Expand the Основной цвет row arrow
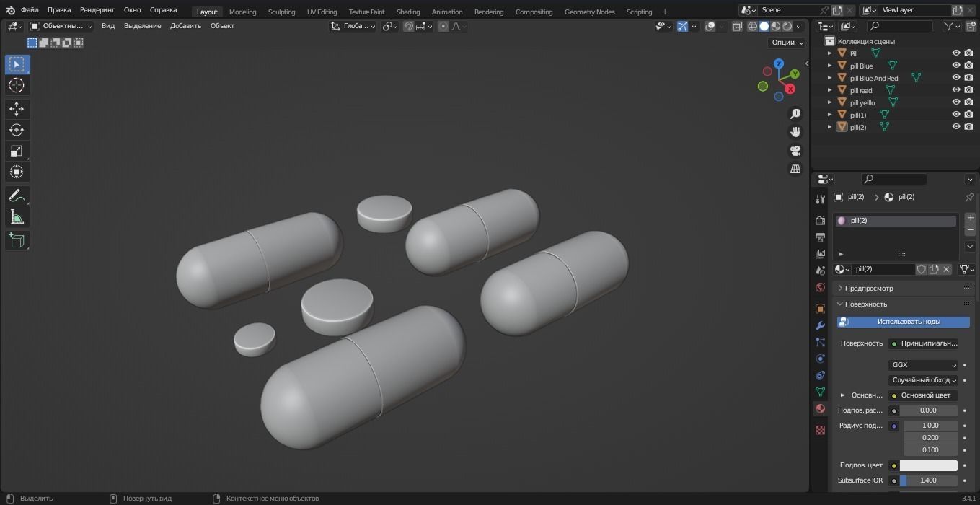Image resolution: width=980 pixels, height=505 pixels. click(x=842, y=395)
